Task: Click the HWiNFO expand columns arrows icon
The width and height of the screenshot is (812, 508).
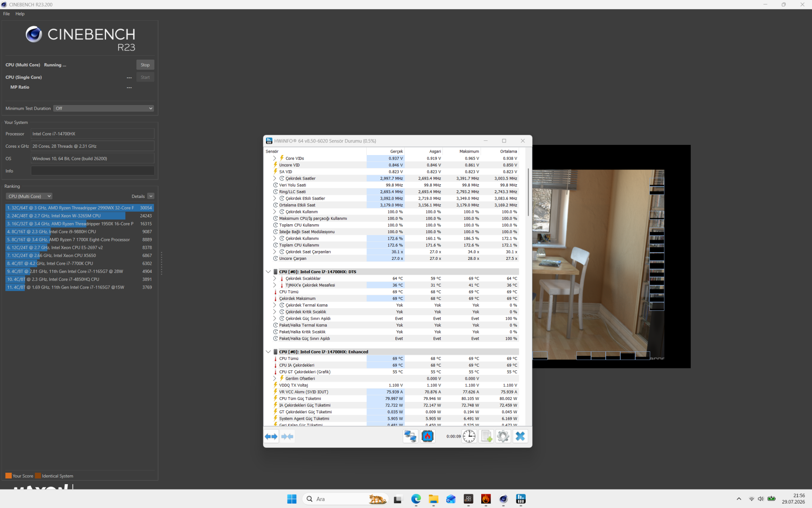Action: (271, 436)
